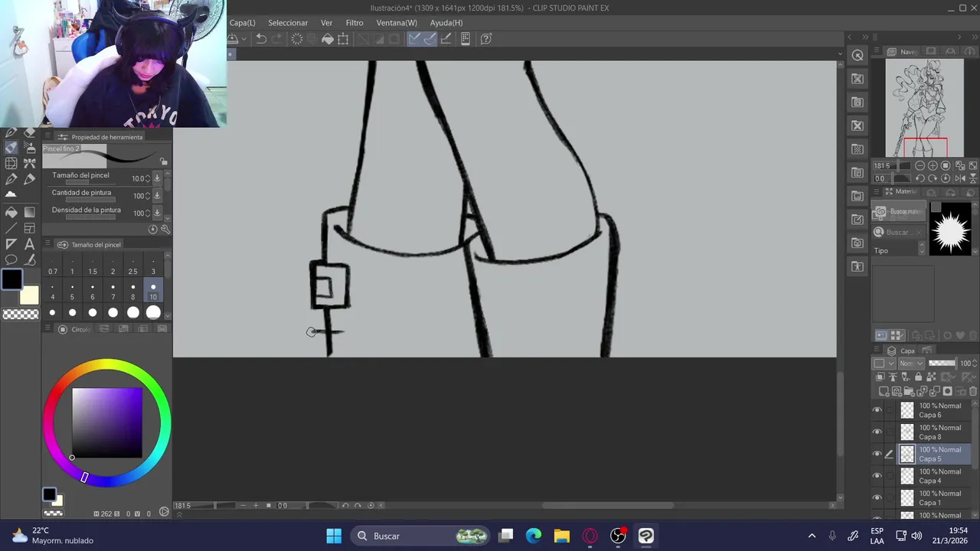980x551 pixels.
Task: Hide layer Capa 8
Action: click(x=877, y=432)
